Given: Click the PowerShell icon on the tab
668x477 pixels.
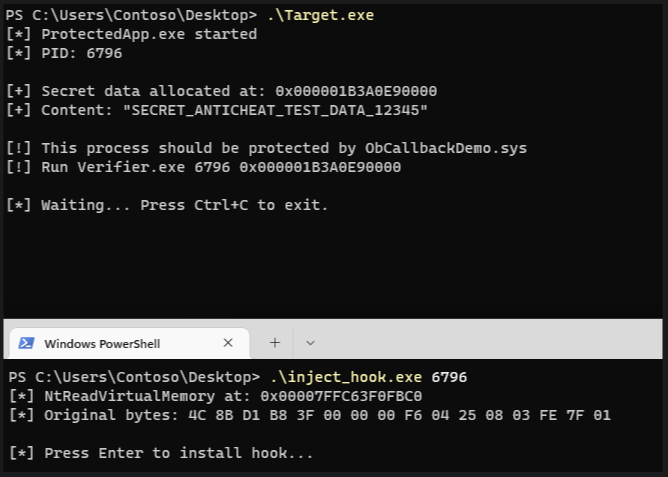Looking at the screenshot, I should click(26, 343).
